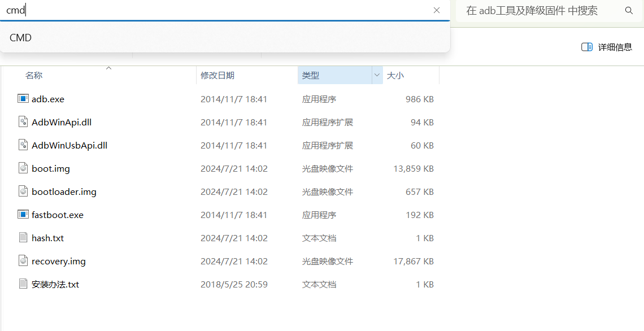The image size is (644, 331).
Task: Clear the cmd text with the X button
Action: pyautogui.click(x=437, y=10)
